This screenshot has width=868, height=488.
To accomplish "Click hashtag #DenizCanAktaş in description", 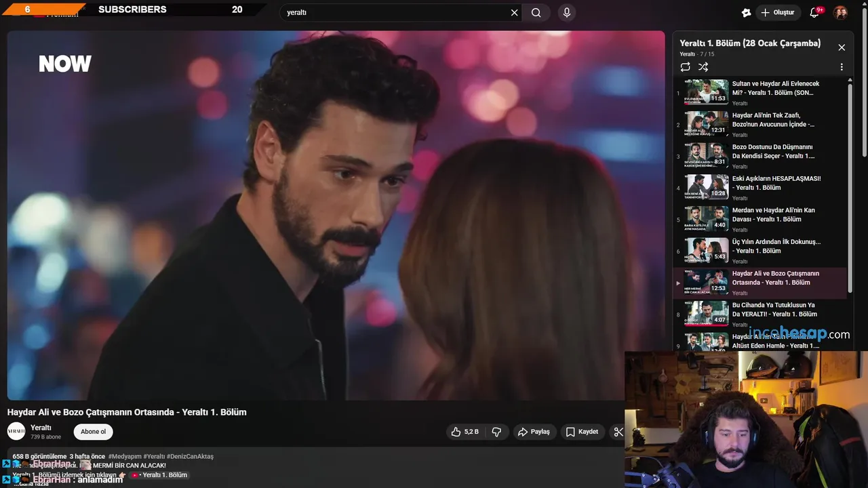I will pos(190,457).
